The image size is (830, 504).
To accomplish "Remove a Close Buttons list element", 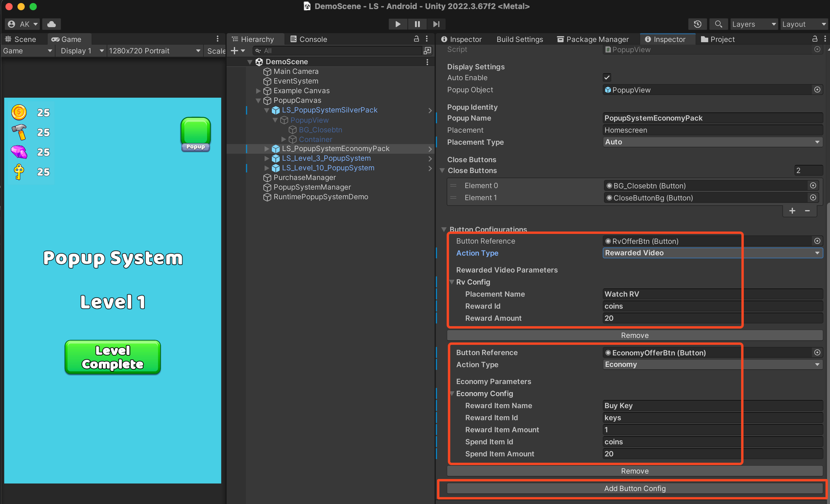I will tap(807, 211).
